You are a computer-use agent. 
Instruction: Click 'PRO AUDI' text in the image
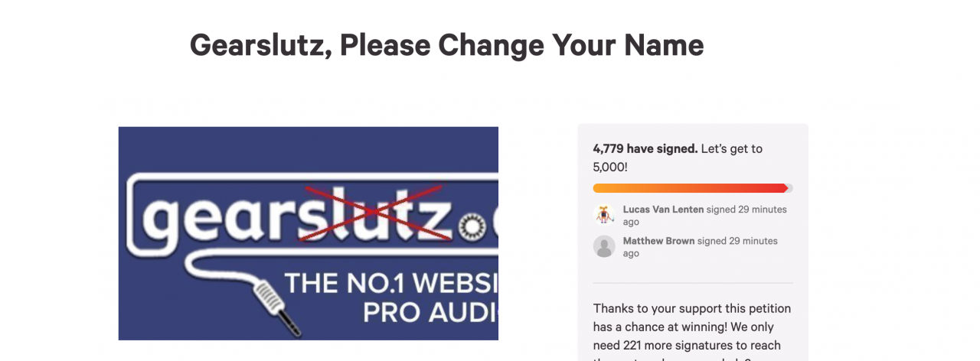(x=429, y=312)
